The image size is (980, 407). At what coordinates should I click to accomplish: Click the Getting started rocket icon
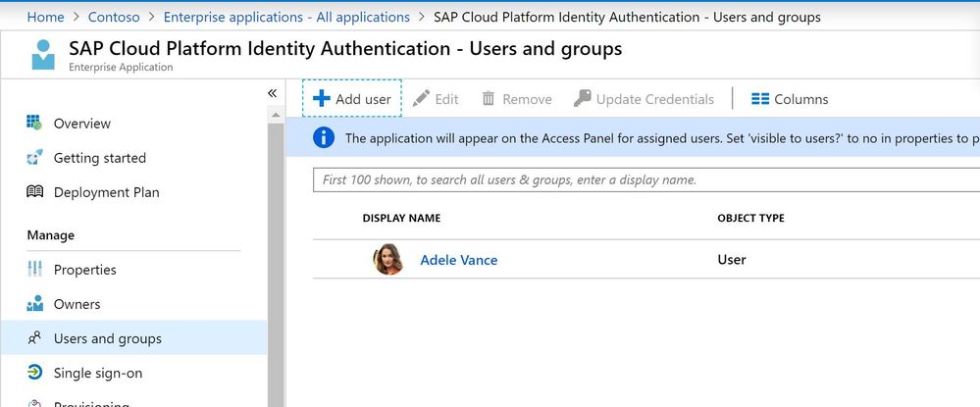pyautogui.click(x=34, y=158)
